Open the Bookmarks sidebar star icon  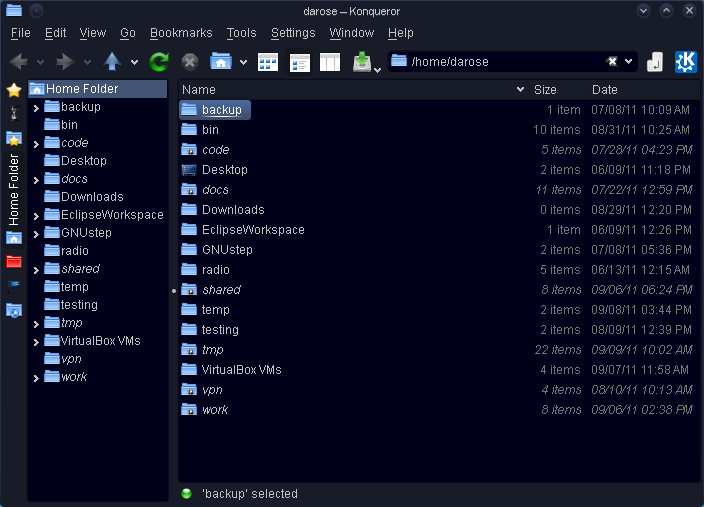(14, 90)
